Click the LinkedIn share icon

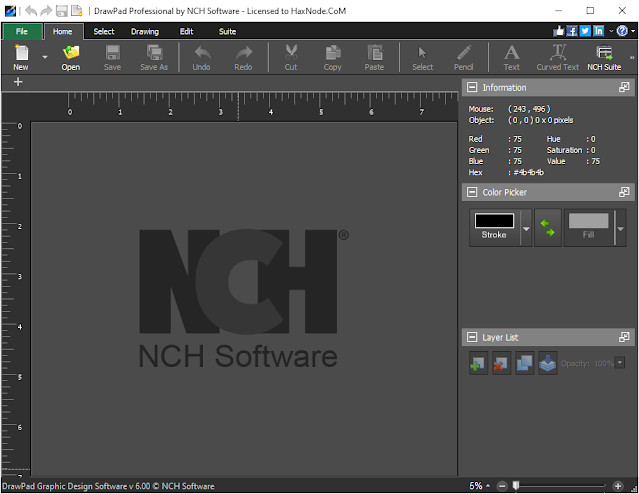pos(599,31)
